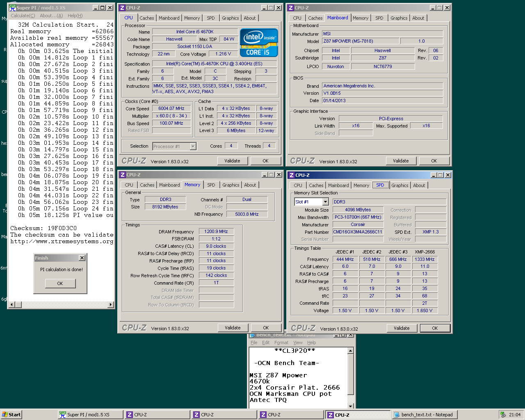Click the system tray icon beside the clock

pos(503,415)
